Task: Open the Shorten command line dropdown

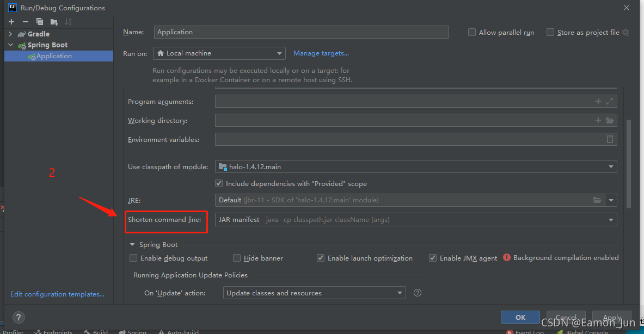Action: [610, 219]
